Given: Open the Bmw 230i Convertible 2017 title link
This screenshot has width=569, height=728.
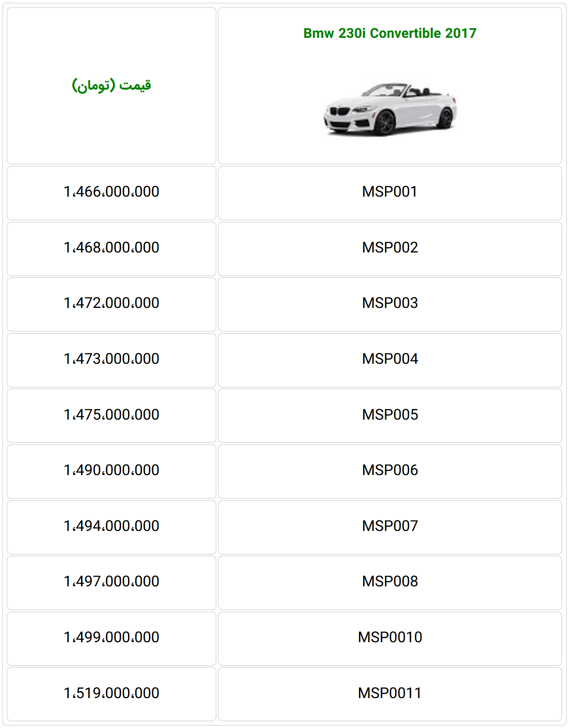Looking at the screenshot, I should click(390, 33).
